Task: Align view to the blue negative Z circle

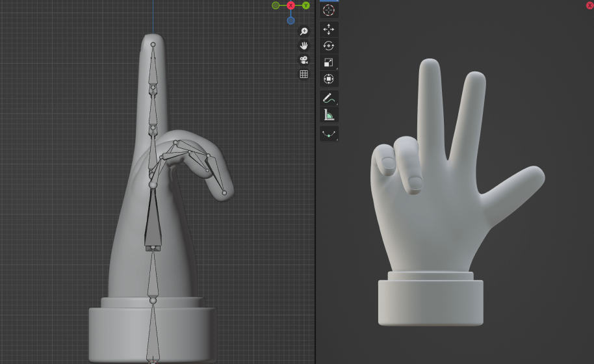Action: [x=291, y=21]
